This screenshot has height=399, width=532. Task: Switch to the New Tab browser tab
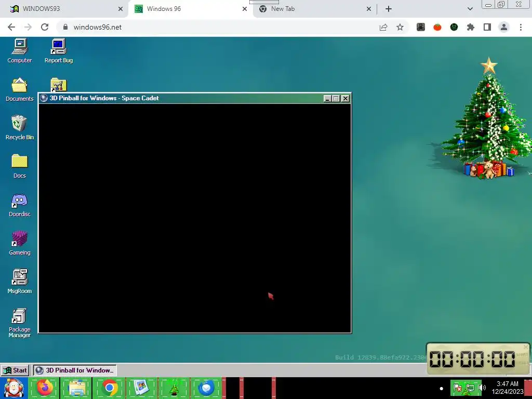[x=313, y=9]
